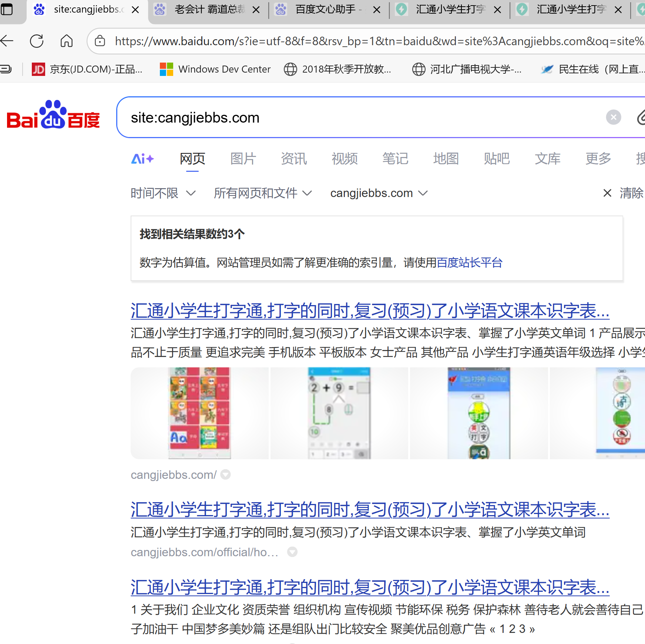Open the textbook covers thumbnail
This screenshot has width=645, height=644.
tap(199, 413)
